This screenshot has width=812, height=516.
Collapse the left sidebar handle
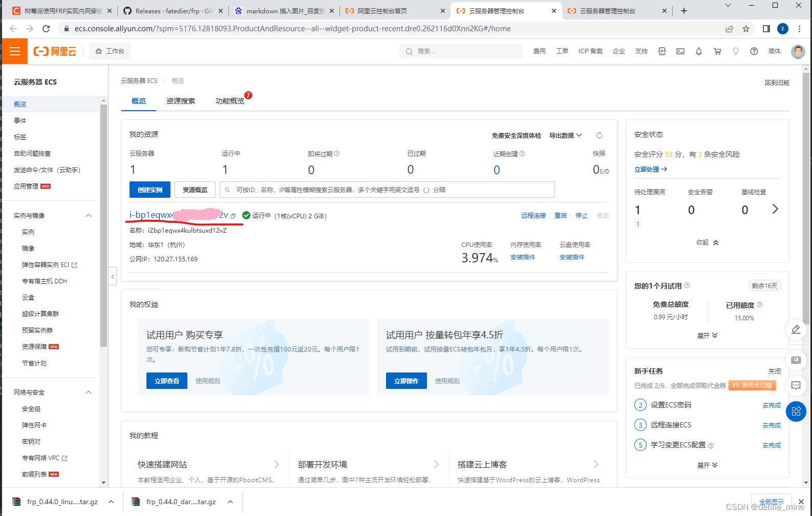(113, 277)
